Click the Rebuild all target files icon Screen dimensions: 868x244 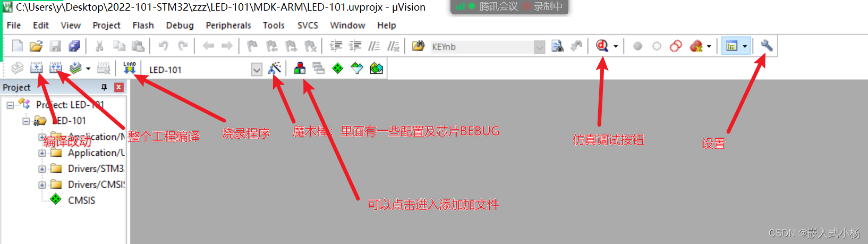[x=55, y=68]
